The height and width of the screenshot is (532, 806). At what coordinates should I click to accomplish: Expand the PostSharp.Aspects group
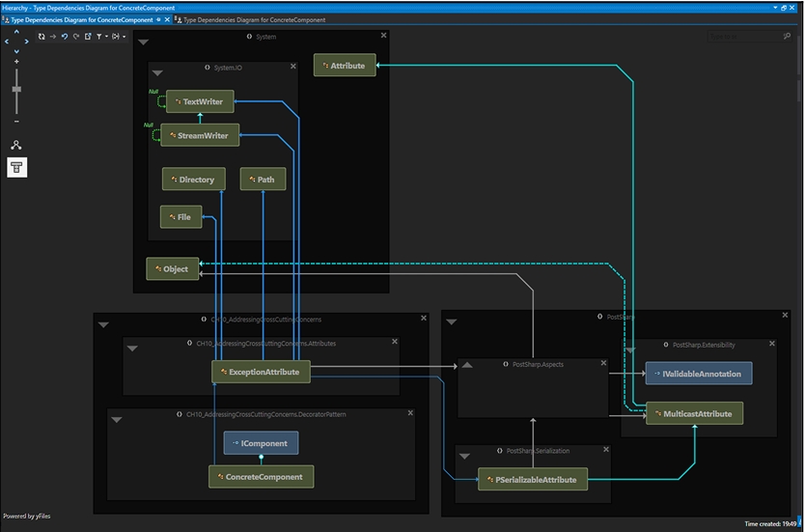pos(466,365)
